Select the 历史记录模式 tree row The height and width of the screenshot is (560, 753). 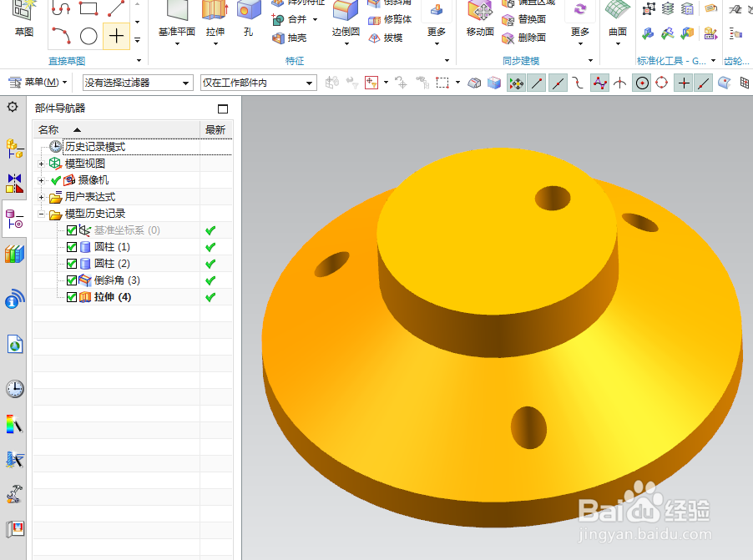(x=133, y=147)
